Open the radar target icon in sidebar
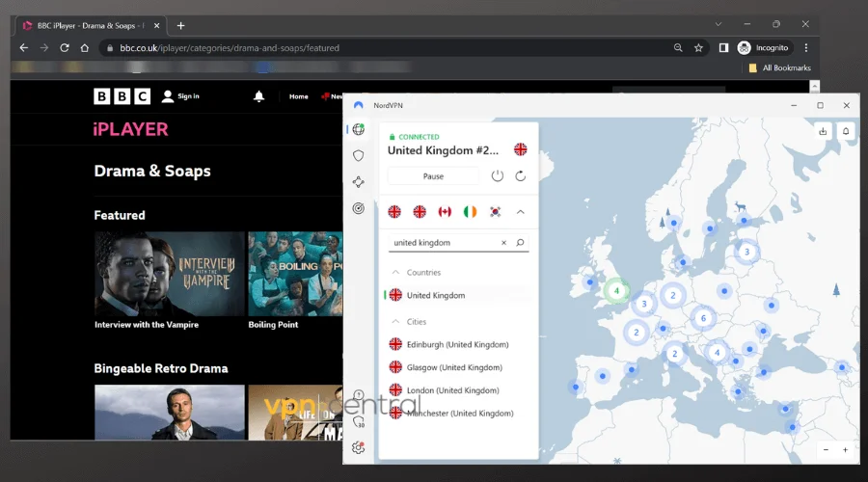 coord(359,208)
